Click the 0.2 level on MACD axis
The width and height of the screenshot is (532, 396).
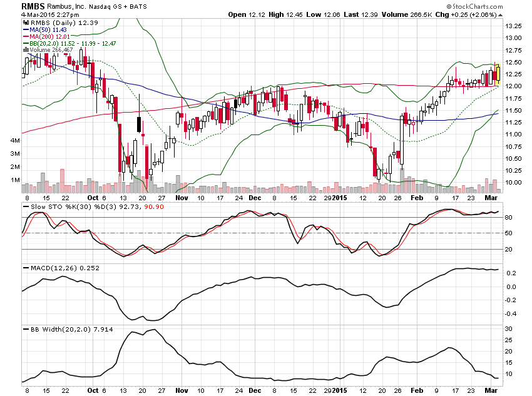tap(512, 273)
